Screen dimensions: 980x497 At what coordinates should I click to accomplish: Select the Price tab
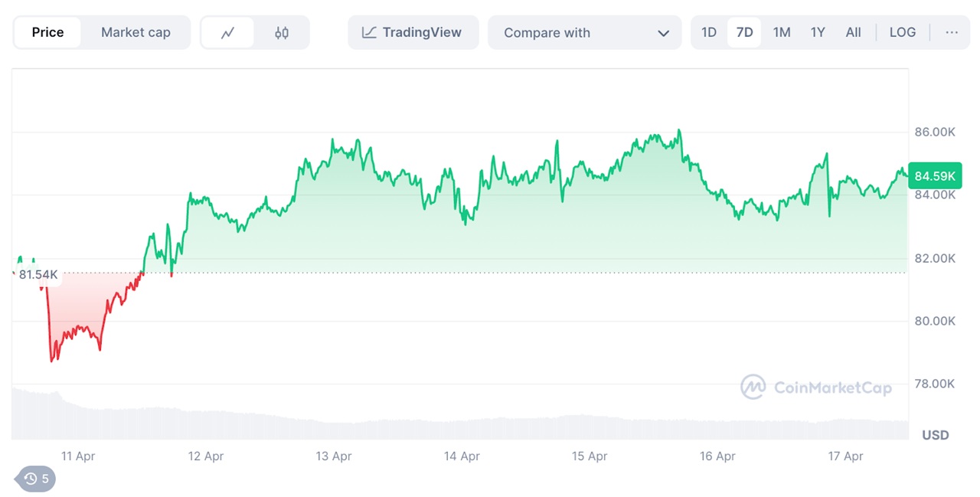pyautogui.click(x=47, y=33)
